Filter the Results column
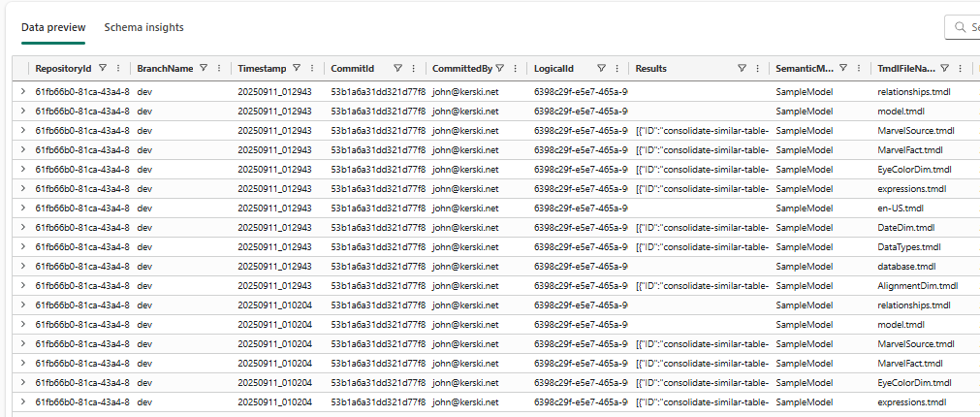 (742, 69)
